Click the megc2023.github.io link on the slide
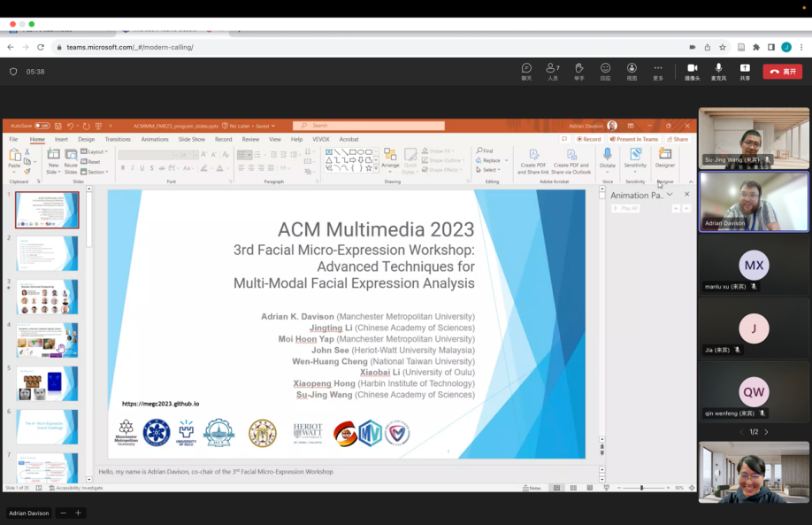The image size is (812, 525). point(160,404)
